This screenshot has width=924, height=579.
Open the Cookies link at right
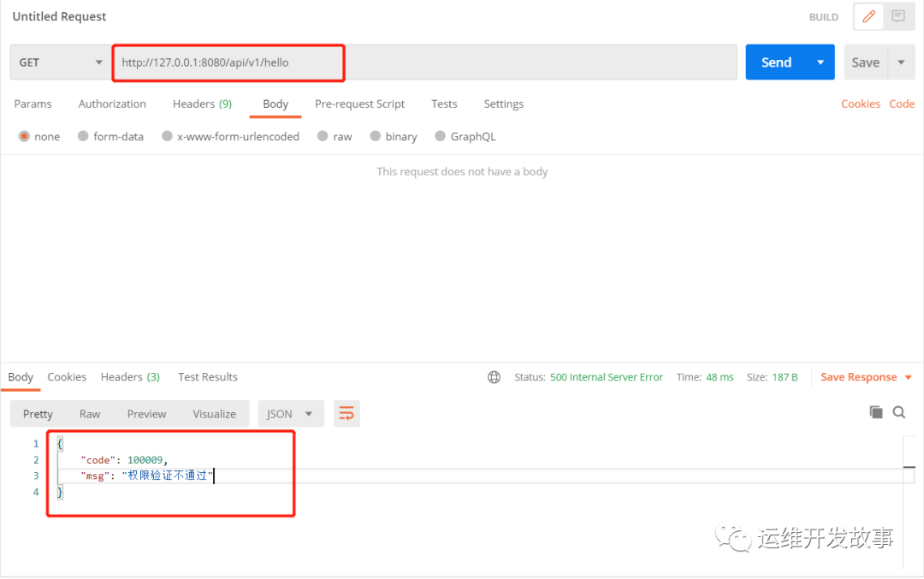pos(861,103)
